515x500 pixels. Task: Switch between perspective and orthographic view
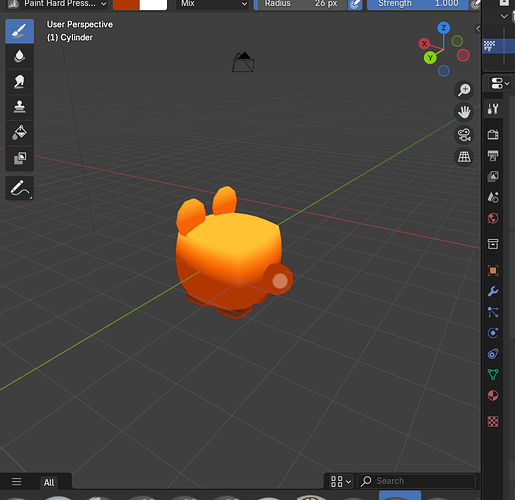(464, 157)
